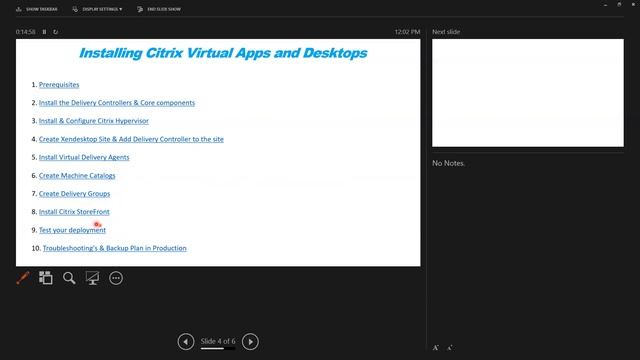Restore down the presenter view window
Screen dimensions: 640x360
[x=619, y=4]
